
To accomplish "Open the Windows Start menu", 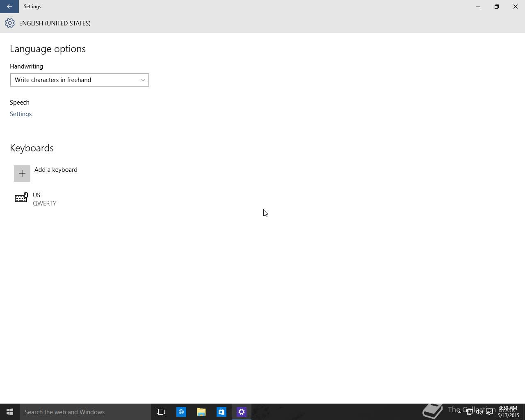I will 10,412.
